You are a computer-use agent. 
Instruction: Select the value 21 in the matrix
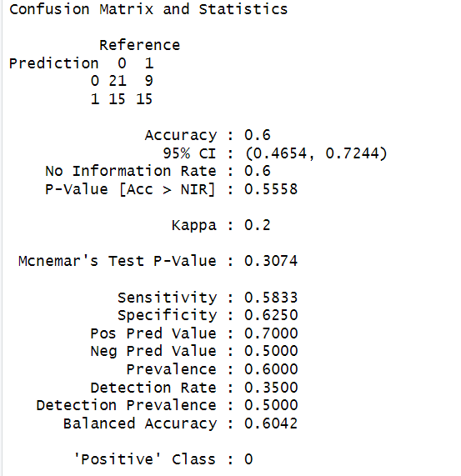click(x=118, y=81)
